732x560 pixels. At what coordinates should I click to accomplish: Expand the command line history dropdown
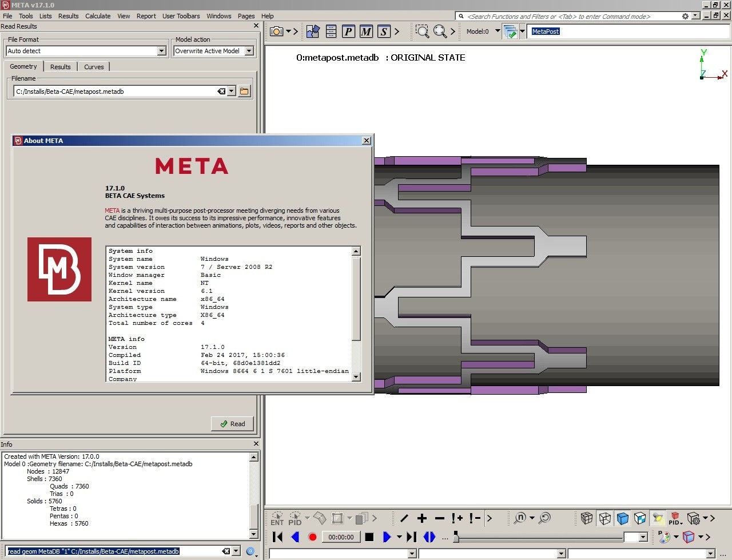[x=236, y=551]
